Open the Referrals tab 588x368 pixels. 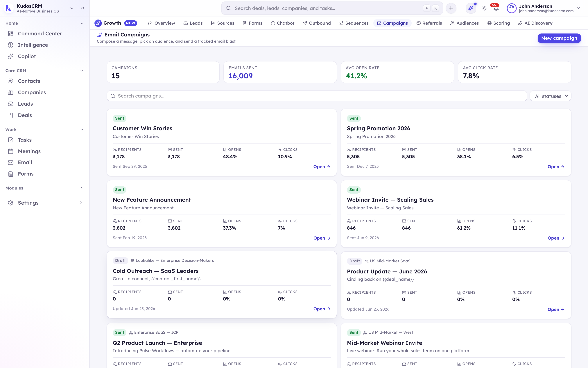coord(429,23)
